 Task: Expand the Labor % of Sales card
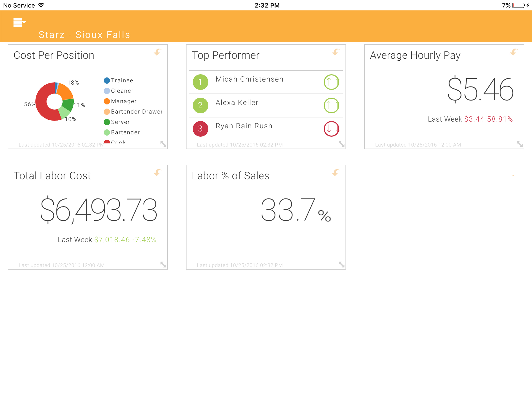[342, 265]
